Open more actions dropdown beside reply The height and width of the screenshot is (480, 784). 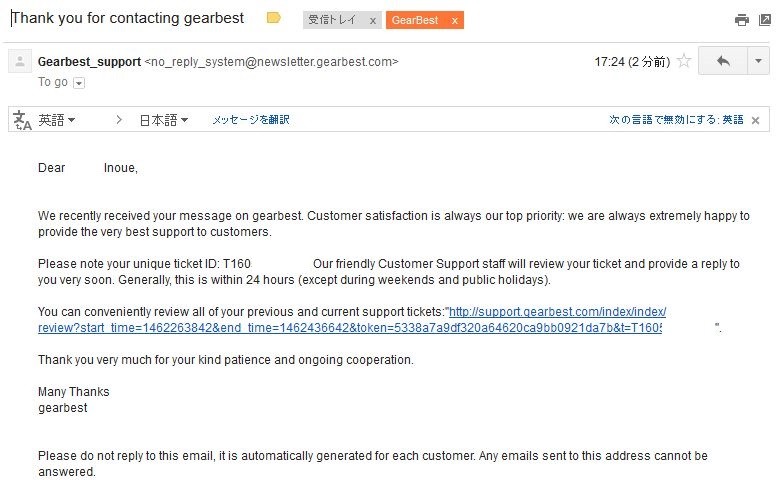point(758,61)
